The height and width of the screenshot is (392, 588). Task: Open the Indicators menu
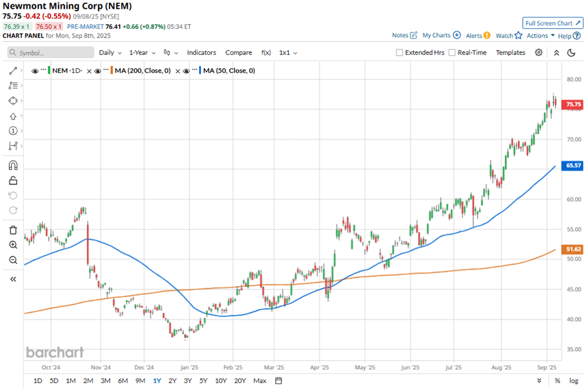click(201, 53)
